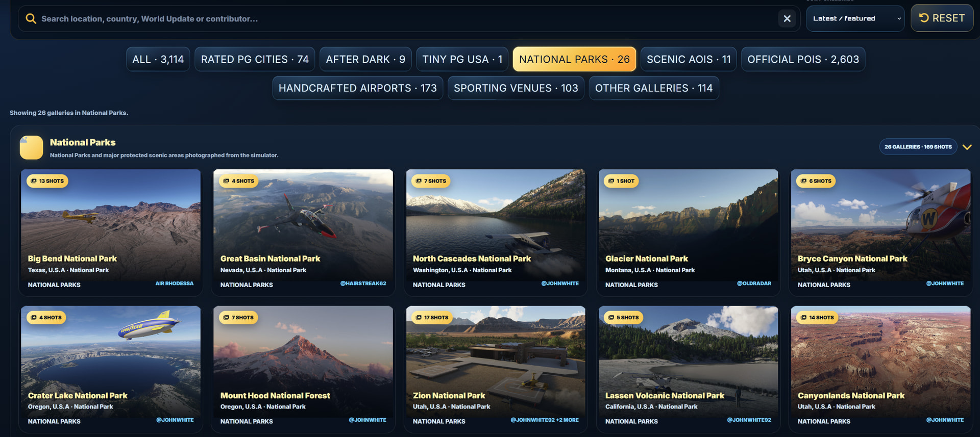Open the Zion National Park gallery
980x437 pixels.
(x=496, y=369)
